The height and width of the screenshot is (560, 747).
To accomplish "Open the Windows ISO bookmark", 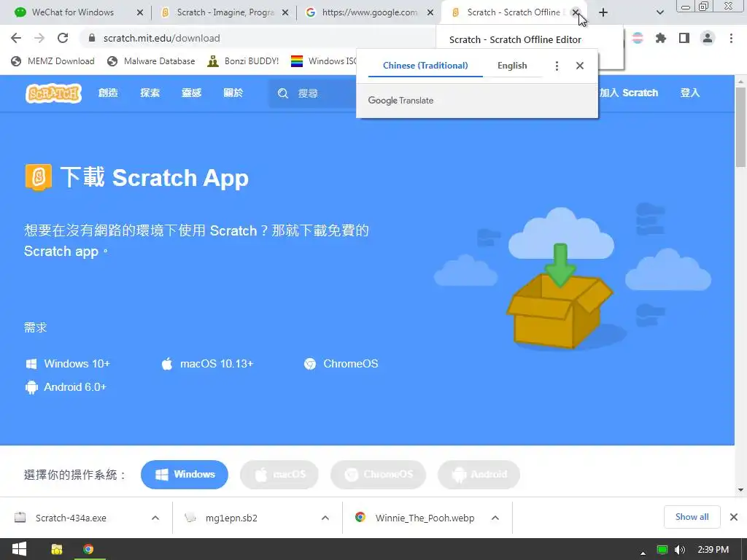I will (324, 61).
